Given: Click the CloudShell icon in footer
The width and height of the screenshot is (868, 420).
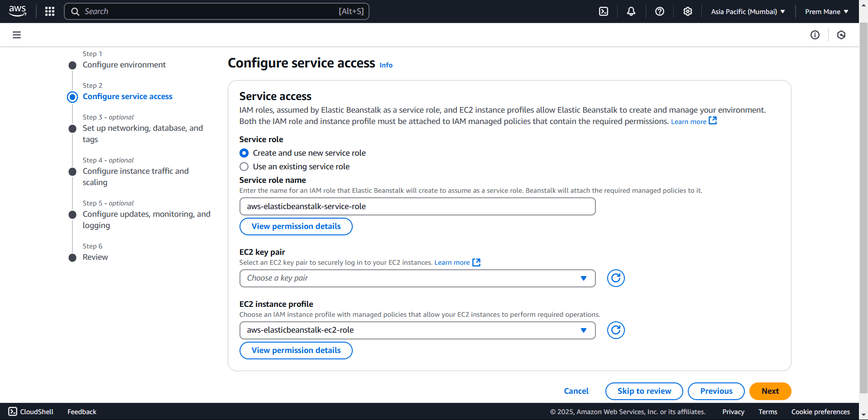Looking at the screenshot, I should coord(13,411).
